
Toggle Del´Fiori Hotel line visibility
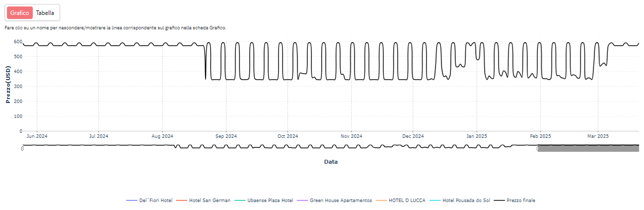click(x=156, y=201)
